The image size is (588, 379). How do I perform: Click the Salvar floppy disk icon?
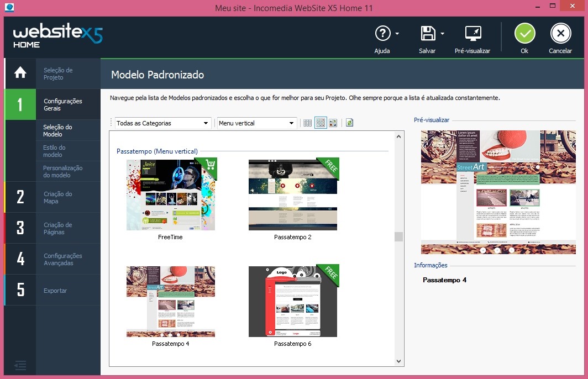click(x=428, y=34)
